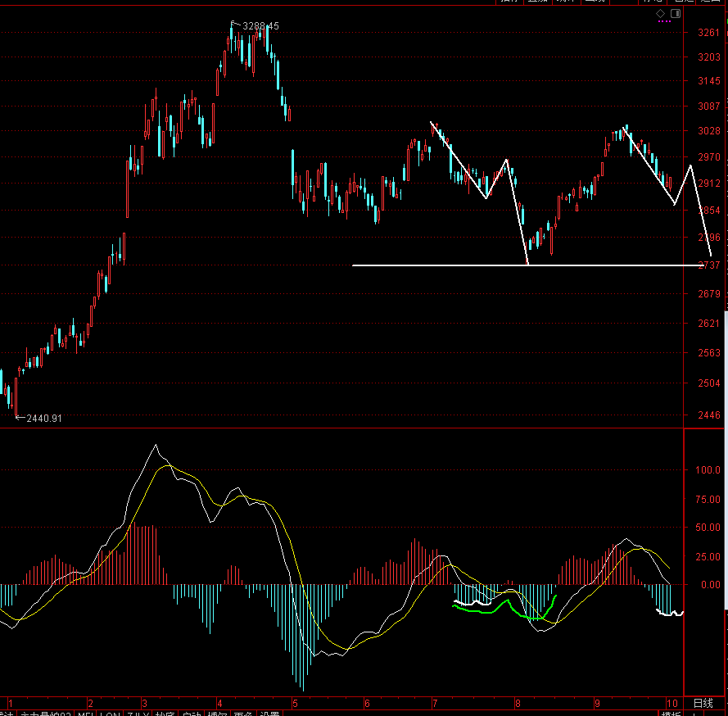Jump to month 10 on the time axis
Viewport: 728px width, 716px height.
click(x=671, y=703)
